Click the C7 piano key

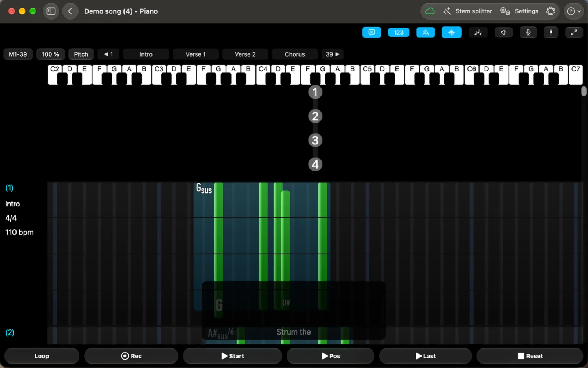576,75
